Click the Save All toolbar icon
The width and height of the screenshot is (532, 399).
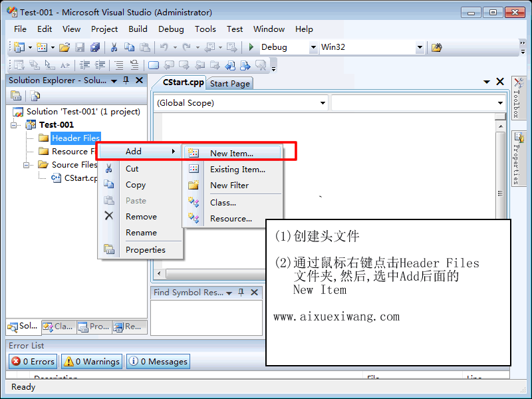[x=95, y=47]
